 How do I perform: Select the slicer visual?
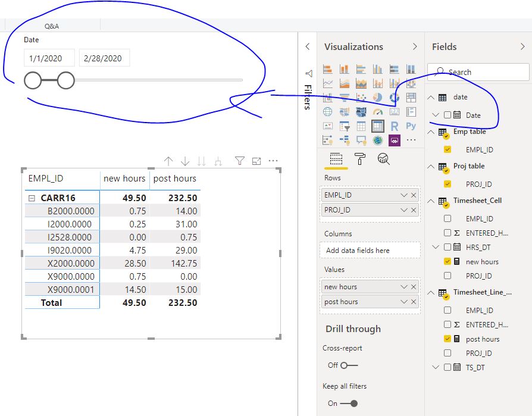pos(344,126)
